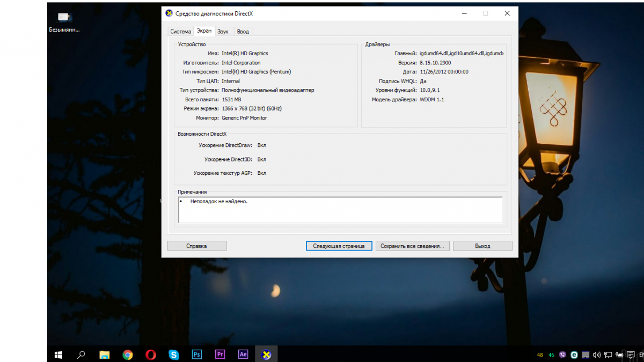Open Adobe Photoshop taskbar icon
Screen dimensions: 644x362
[x=196, y=354]
